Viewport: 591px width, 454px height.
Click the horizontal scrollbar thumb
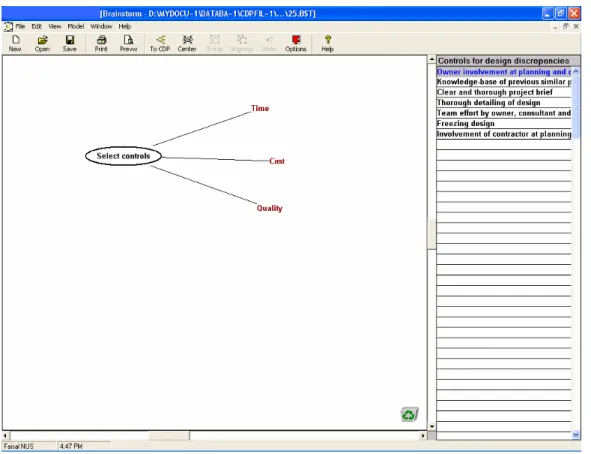[x=169, y=436]
